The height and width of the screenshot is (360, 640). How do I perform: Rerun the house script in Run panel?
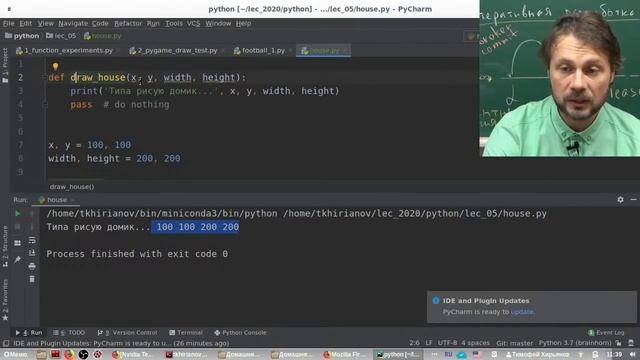point(18,213)
